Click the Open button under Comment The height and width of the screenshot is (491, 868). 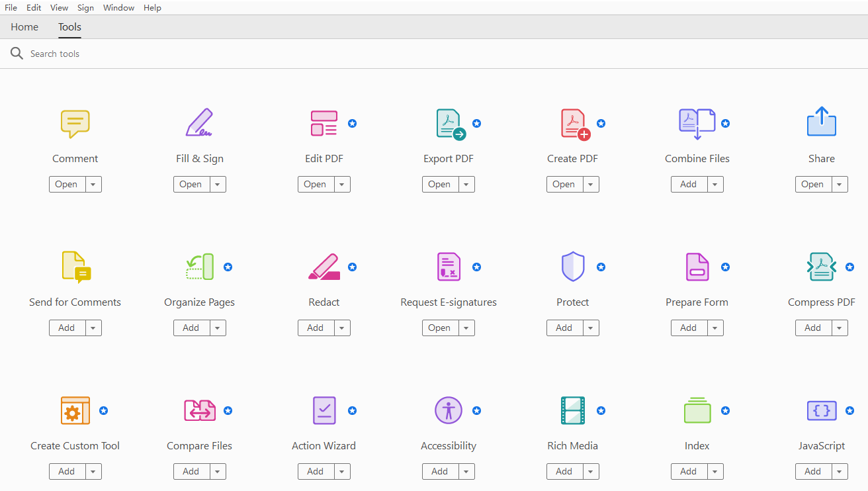tap(67, 185)
